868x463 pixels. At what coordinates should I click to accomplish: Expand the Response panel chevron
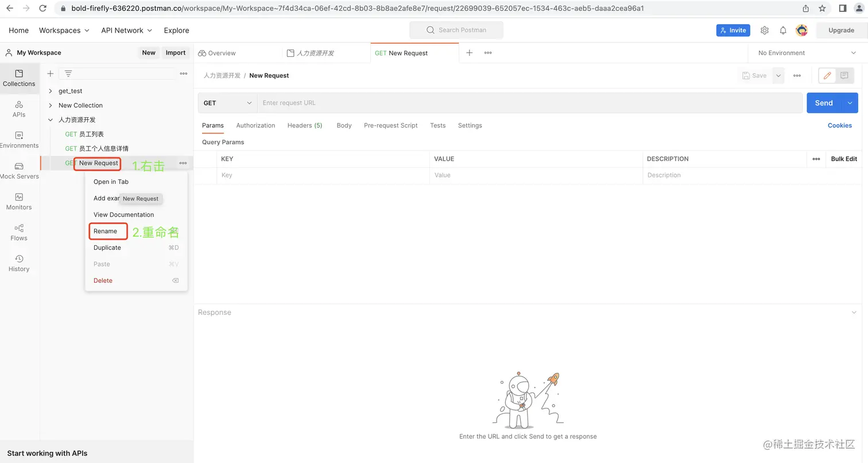coord(854,312)
